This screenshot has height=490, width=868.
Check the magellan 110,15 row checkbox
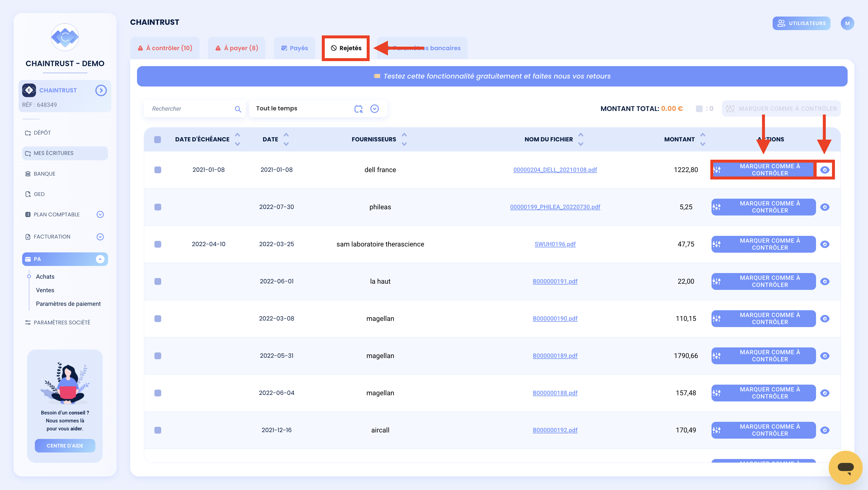158,318
